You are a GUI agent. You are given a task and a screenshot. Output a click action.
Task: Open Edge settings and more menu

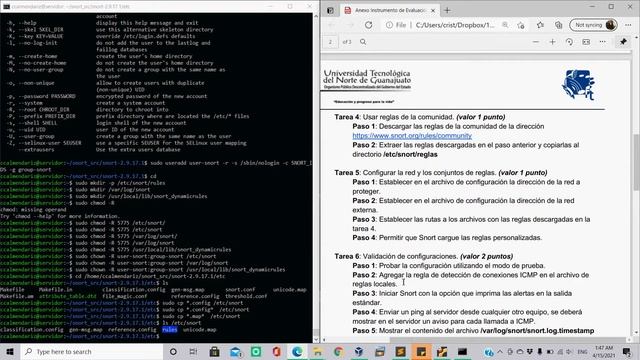click(x=628, y=25)
